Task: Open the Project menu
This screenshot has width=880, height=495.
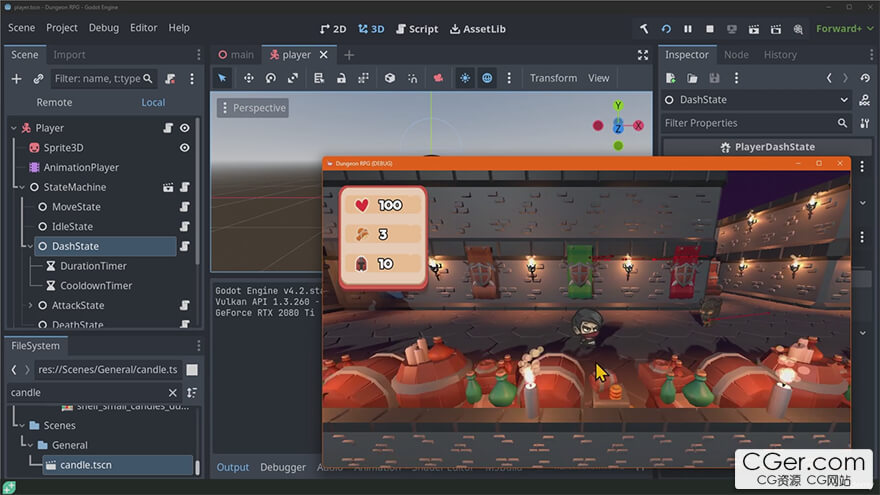Action: click(62, 28)
